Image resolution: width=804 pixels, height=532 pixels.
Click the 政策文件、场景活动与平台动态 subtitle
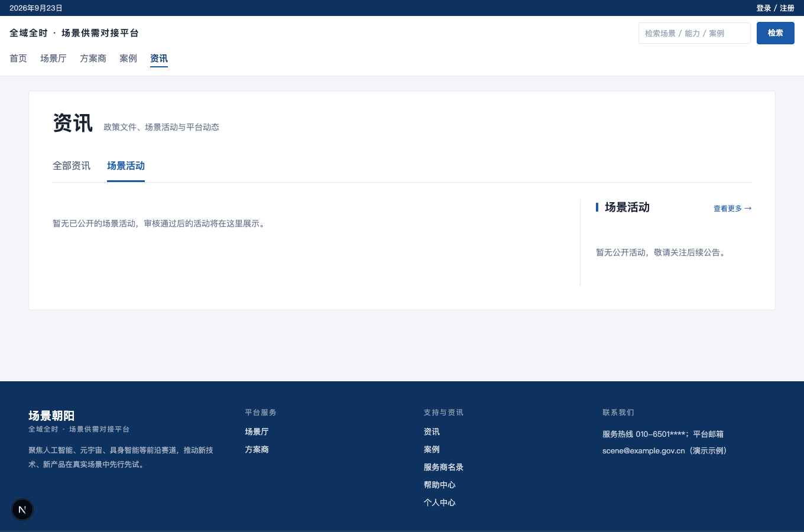(161, 127)
